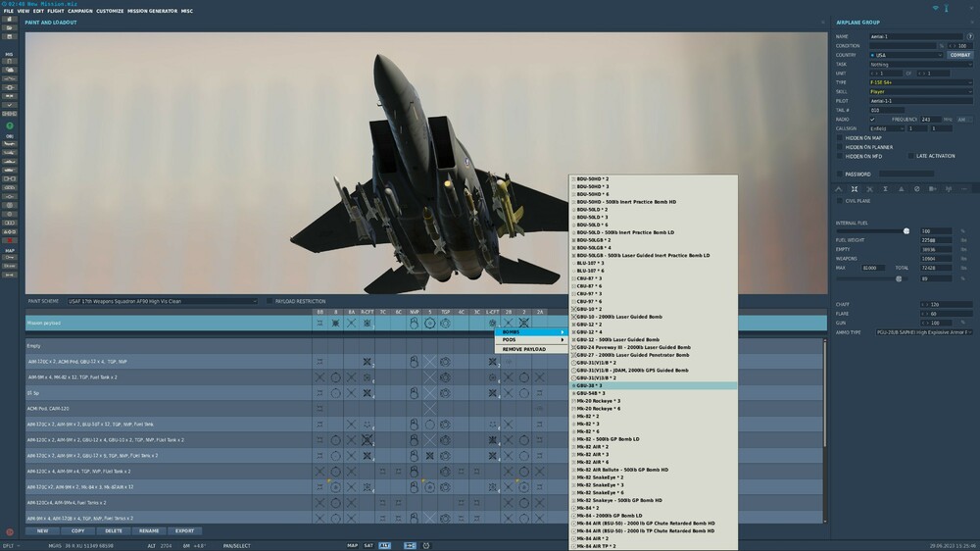Viewport: 980px width, 551px height.
Task: Enable the HIDDEN ON MAP checkbox
Action: click(x=840, y=138)
